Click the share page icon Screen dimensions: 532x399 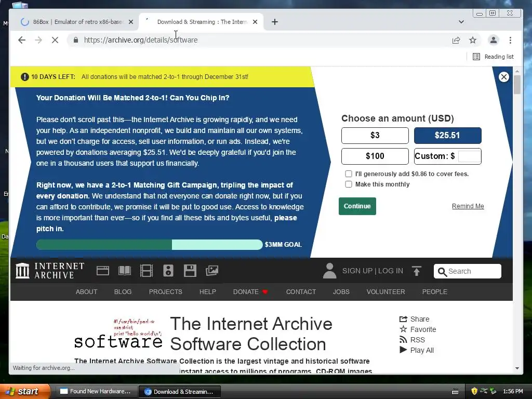coord(456,40)
